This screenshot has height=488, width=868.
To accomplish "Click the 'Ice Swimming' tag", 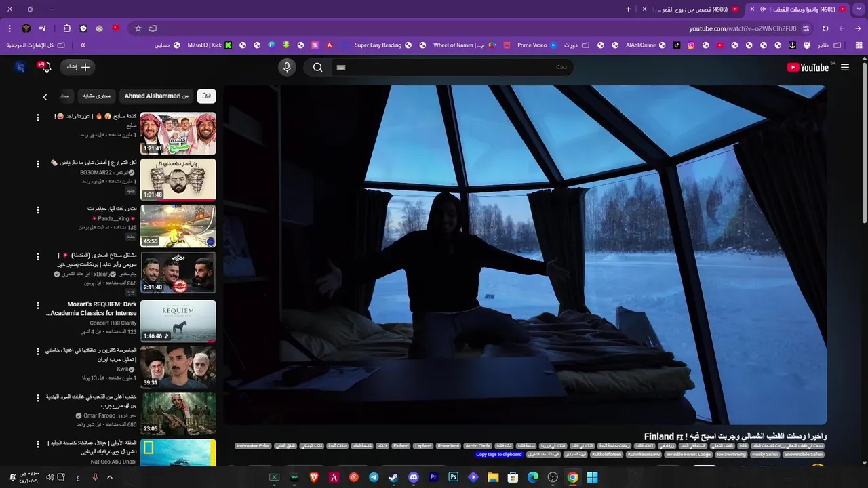I will [x=730, y=455].
